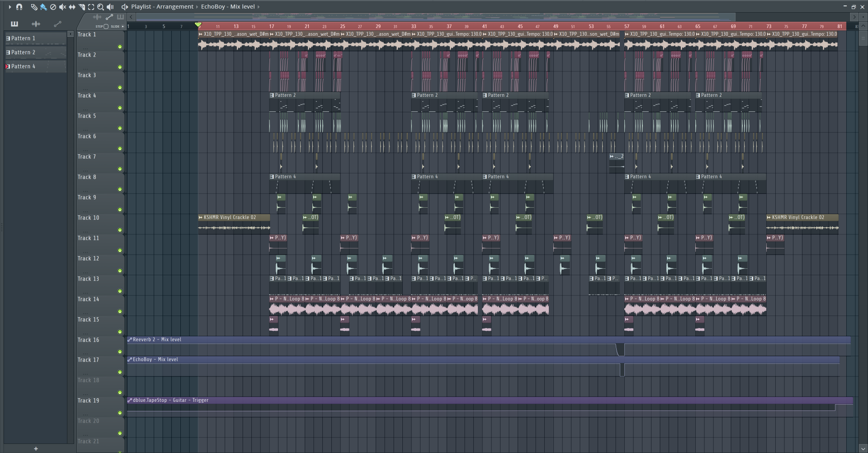Click bar 33 on the timeline ruler
Viewport: 868px width, 453px height.
click(414, 26)
